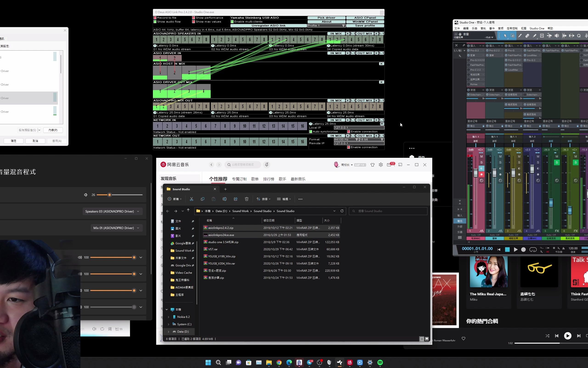Viewport: 588px width, 368px height.
Task: Expand the Nokia 6.2 tree node
Action: coord(168,317)
